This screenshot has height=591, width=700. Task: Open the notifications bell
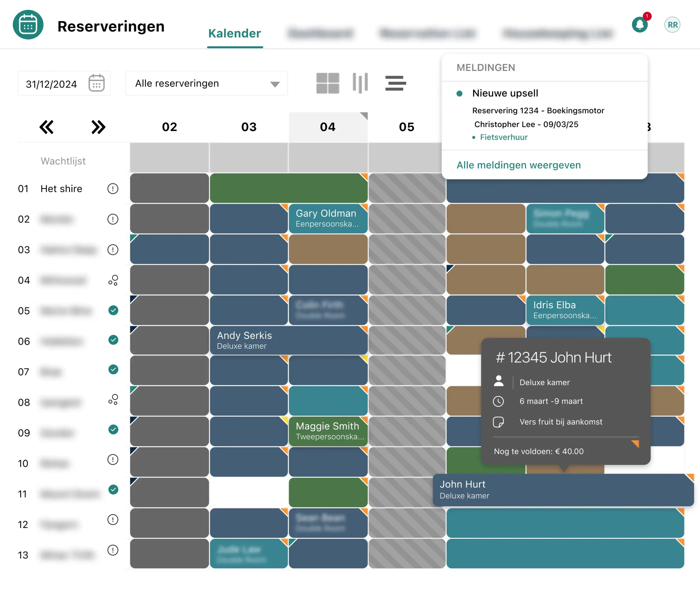click(x=640, y=24)
